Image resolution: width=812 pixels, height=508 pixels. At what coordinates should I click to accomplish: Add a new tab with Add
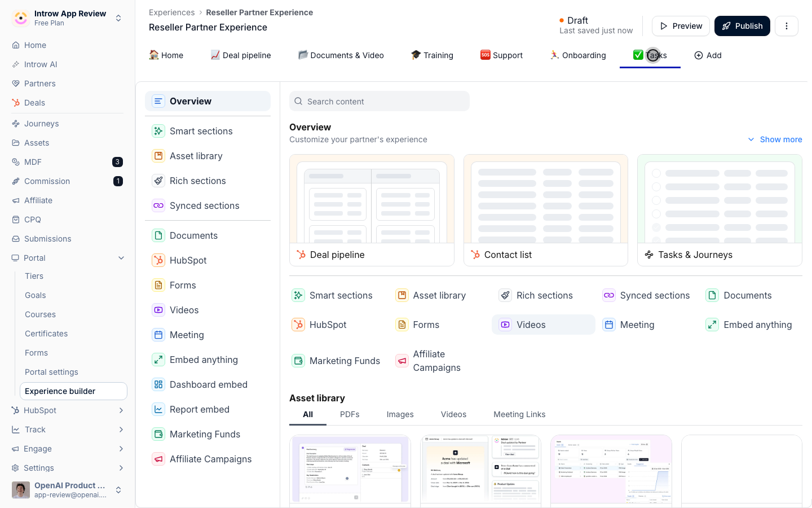(708, 55)
